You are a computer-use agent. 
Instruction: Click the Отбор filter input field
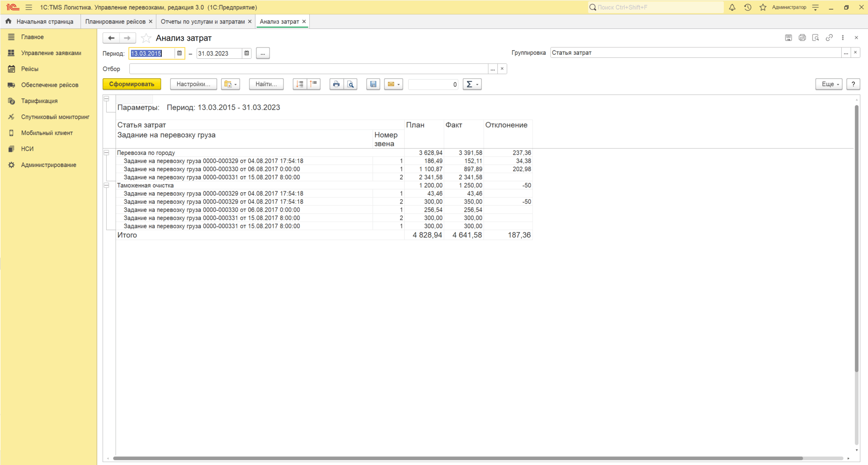308,69
